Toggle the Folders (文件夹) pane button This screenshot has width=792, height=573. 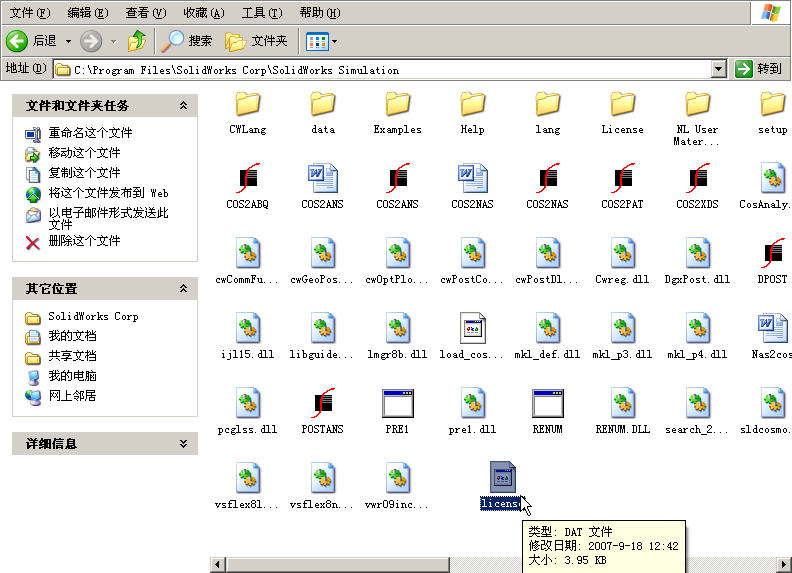pyautogui.click(x=256, y=41)
